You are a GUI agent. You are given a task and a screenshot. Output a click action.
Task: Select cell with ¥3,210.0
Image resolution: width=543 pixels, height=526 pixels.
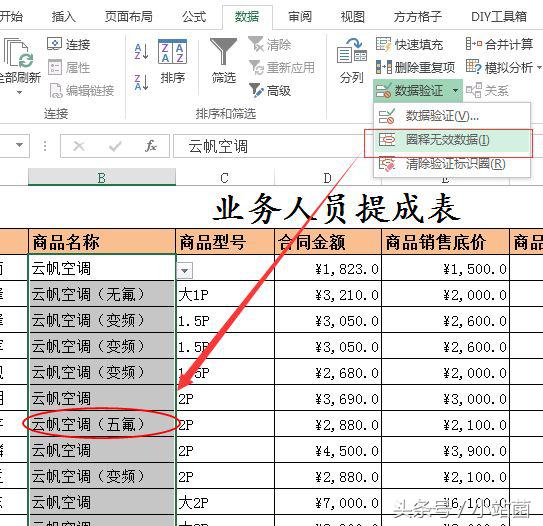[x=328, y=294]
